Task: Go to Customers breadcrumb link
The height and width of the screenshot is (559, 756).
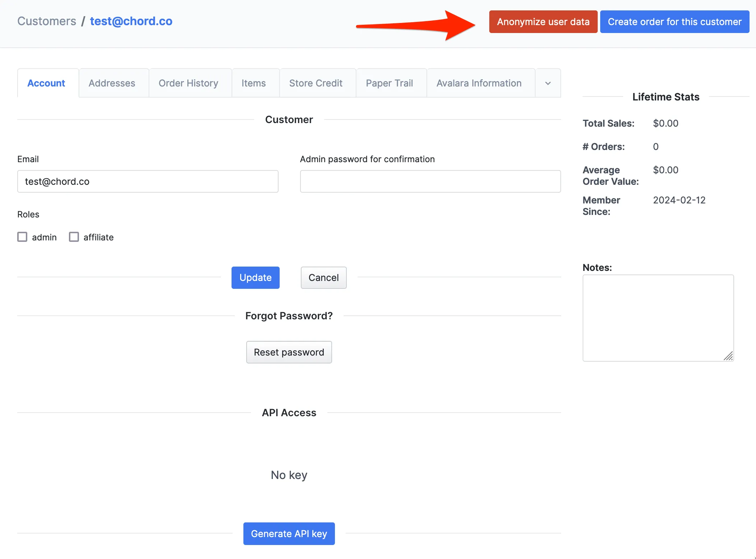Action: click(x=47, y=21)
